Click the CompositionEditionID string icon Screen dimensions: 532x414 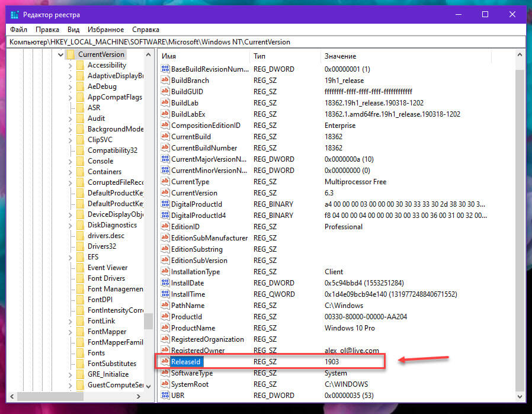click(x=165, y=125)
